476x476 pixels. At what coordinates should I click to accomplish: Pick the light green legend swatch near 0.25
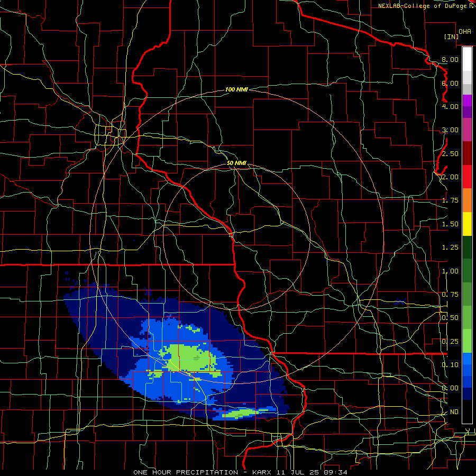point(467,341)
